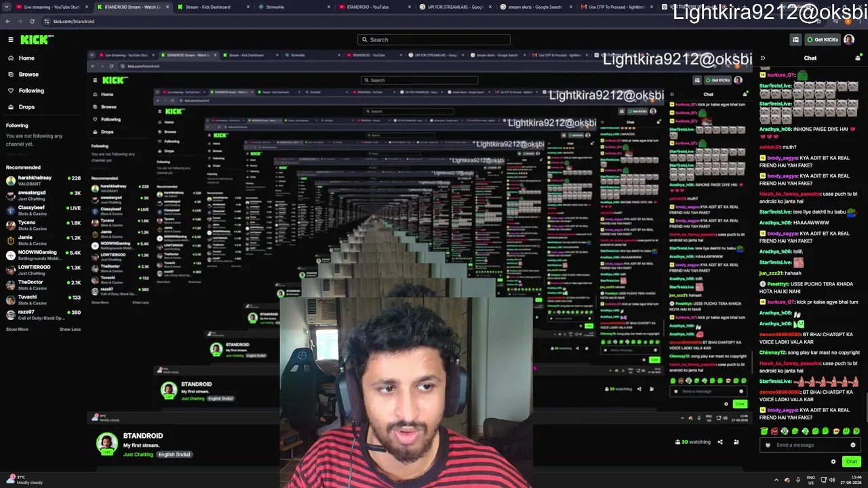Click the browser back arrow
This screenshot has height=488, width=868.
pyautogui.click(x=7, y=21)
